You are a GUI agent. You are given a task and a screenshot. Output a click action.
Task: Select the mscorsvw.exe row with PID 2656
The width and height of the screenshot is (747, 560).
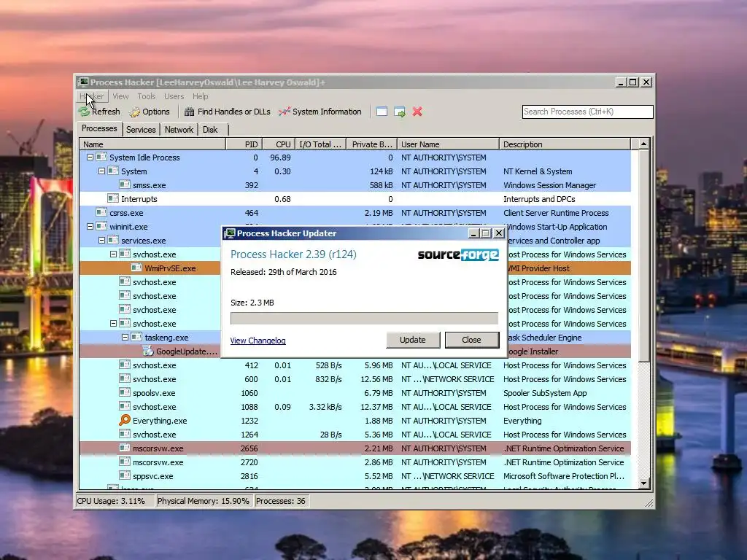coord(355,448)
